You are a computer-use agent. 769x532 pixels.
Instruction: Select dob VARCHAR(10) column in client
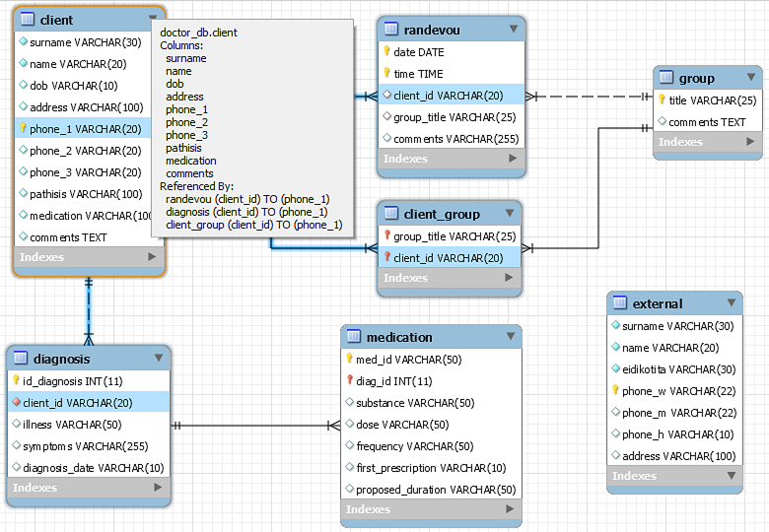pos(84,86)
